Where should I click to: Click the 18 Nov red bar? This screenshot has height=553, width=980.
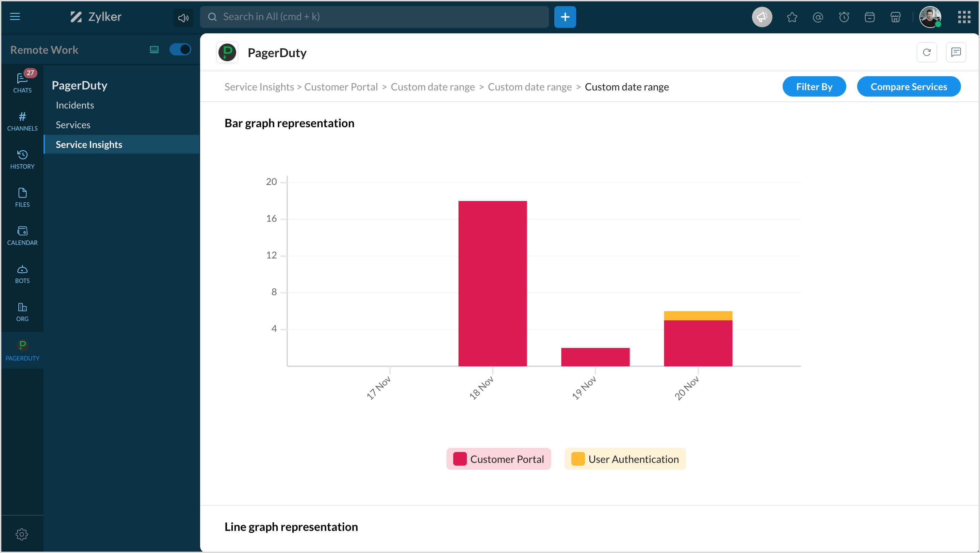click(x=493, y=283)
